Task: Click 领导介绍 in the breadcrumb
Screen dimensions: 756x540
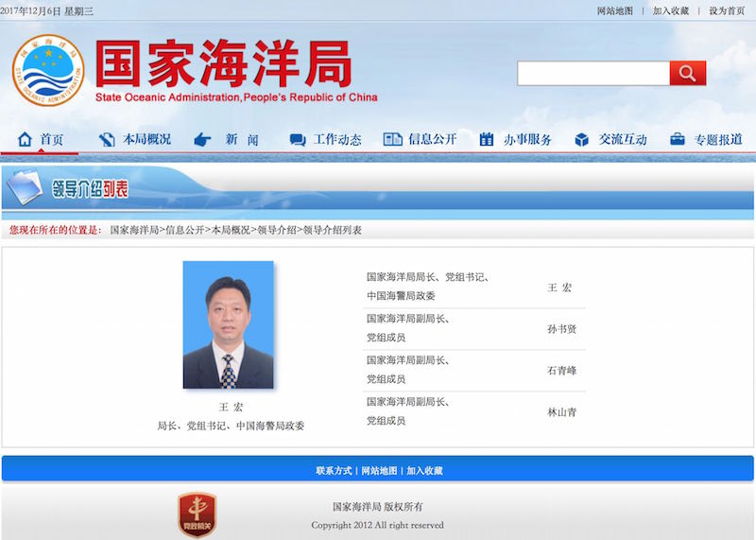Action: pyautogui.click(x=277, y=230)
